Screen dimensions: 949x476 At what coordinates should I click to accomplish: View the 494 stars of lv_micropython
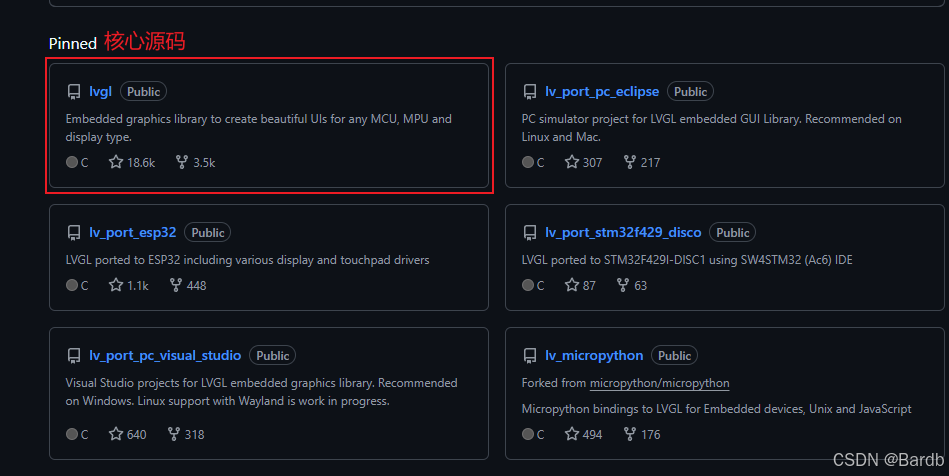tap(583, 434)
